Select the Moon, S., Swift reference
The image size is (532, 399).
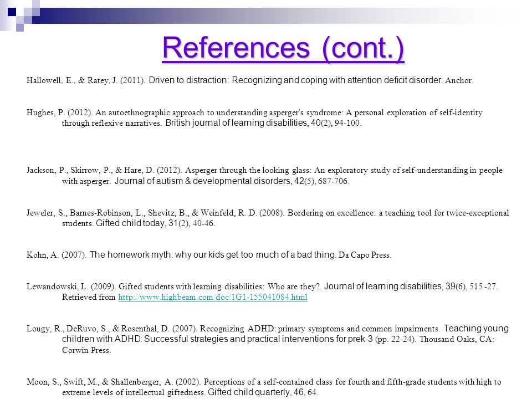[x=264, y=387]
